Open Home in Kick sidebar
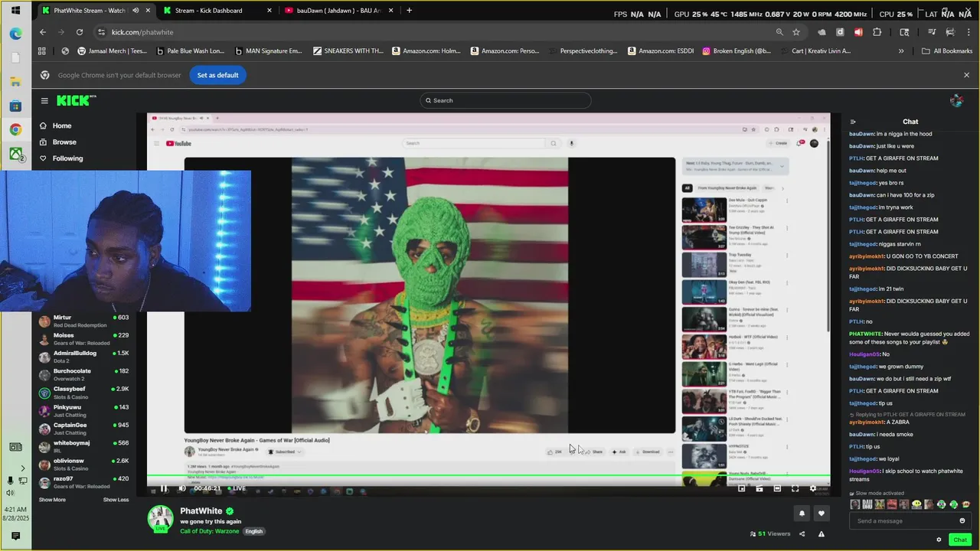Viewport: 980px width, 551px height. click(62, 126)
